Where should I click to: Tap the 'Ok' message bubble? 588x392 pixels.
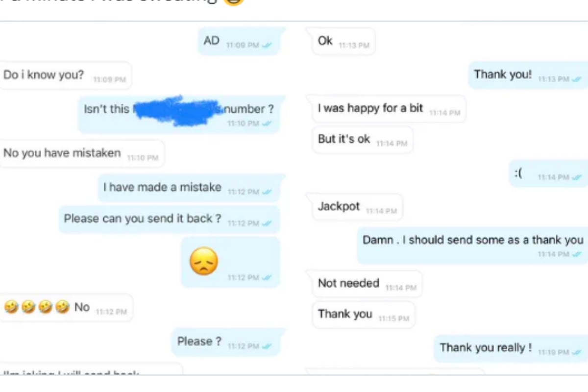coord(343,42)
